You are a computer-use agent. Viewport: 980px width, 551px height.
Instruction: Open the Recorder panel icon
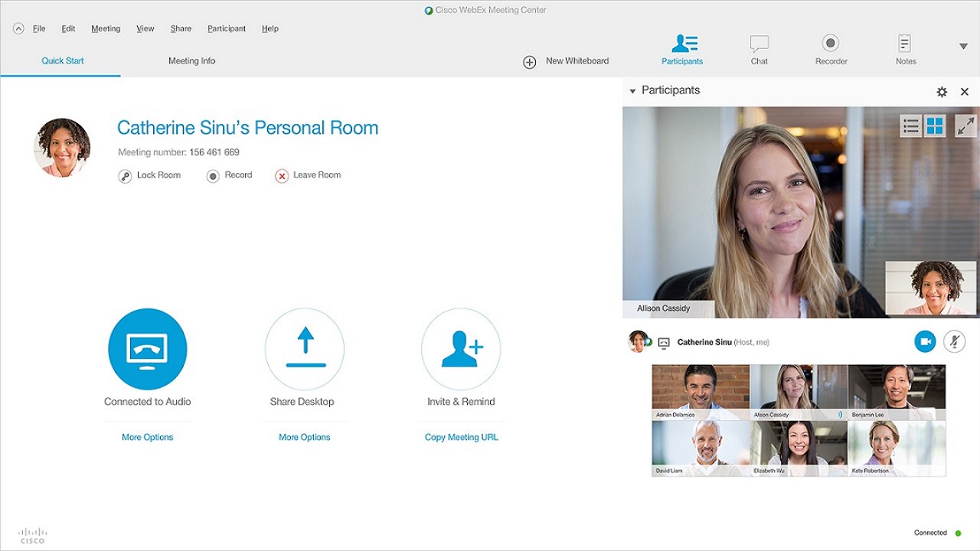coord(831,43)
